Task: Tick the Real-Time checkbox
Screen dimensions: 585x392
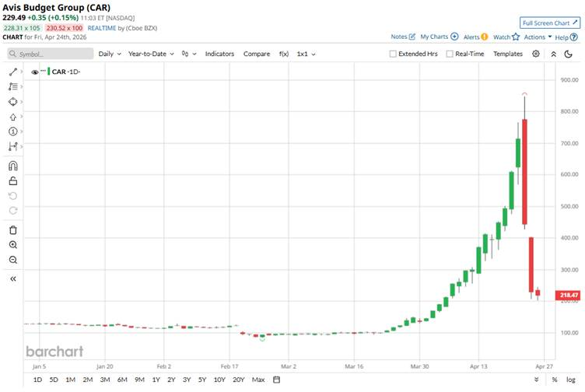Action: (x=450, y=54)
